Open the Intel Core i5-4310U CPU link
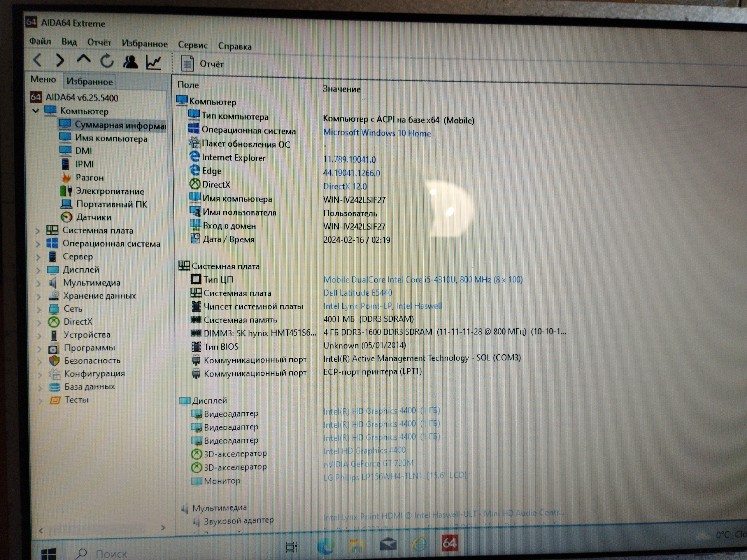 tap(423, 280)
